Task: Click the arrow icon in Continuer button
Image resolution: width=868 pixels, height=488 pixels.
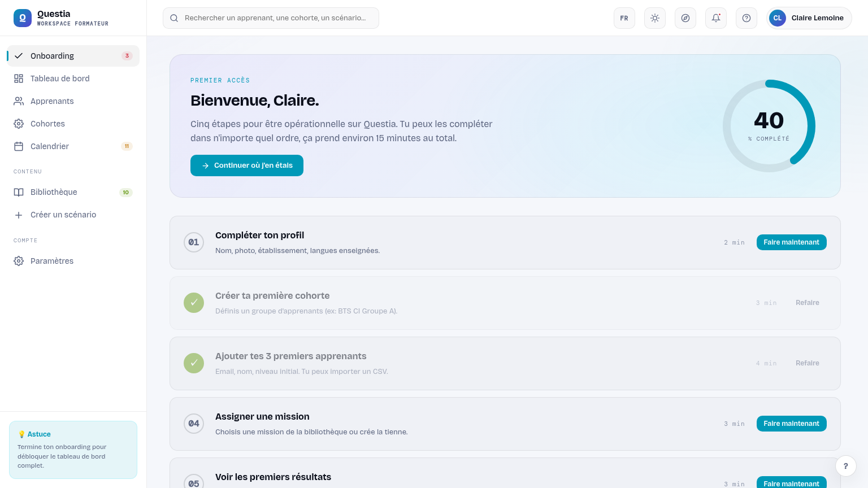Action: [x=206, y=166]
